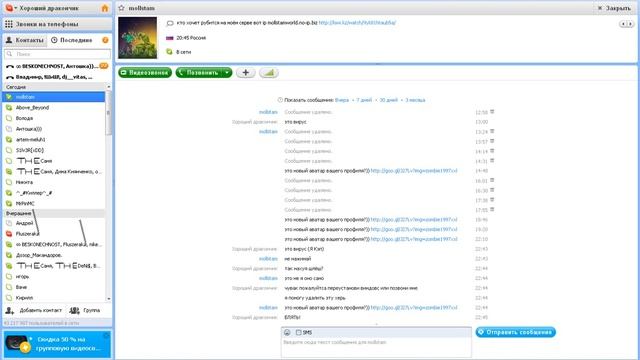Enable the SMS checkbox
Viewport: 640px width, 360px height.
[298, 333]
